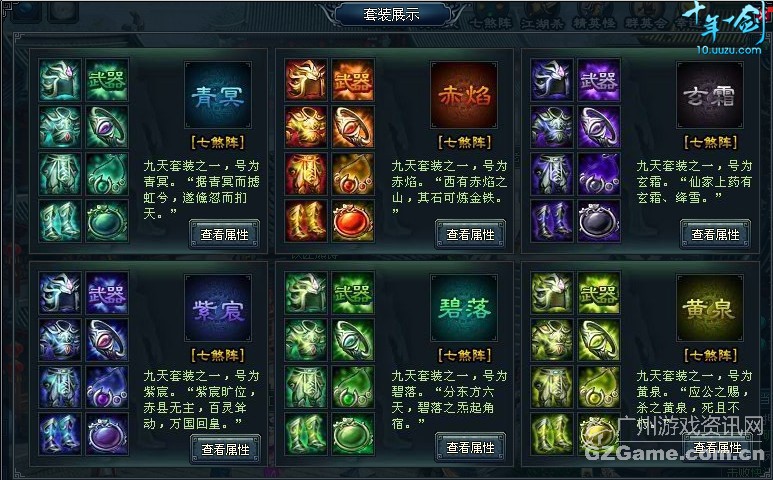This screenshot has height=480, width=773.
Task: Select the 赤焰 set red amulet icon
Action: 353,221
